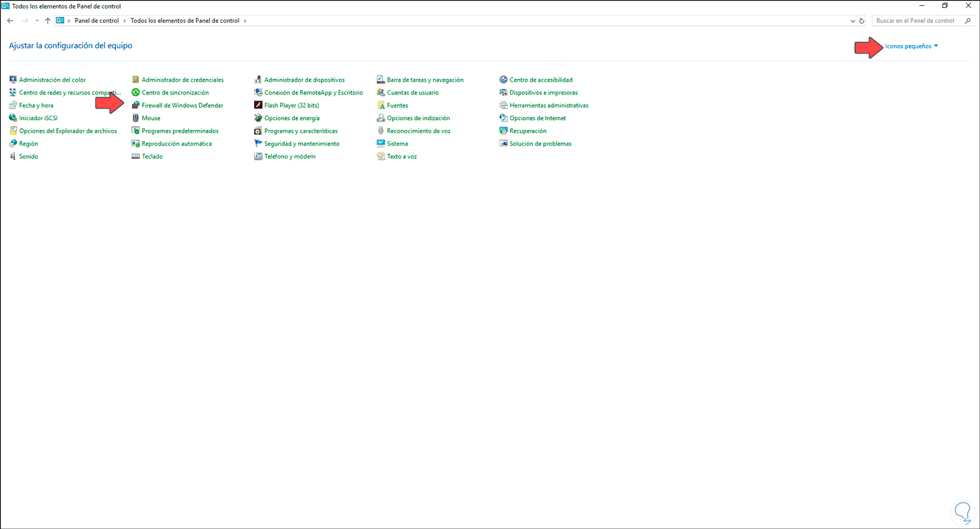Open the Firewall de Windows Defender icon
Screen dimensions: 980x529
pos(136,105)
